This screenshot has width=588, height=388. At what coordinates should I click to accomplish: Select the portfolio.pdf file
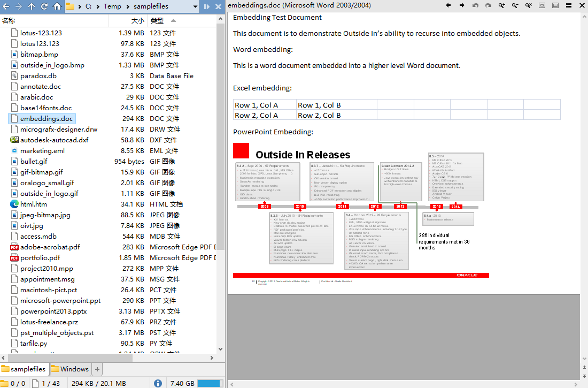(40, 257)
